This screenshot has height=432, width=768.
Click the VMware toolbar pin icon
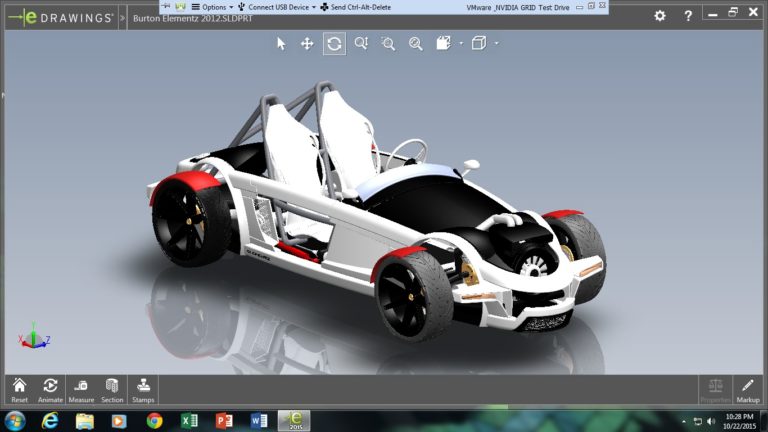[x=167, y=6]
